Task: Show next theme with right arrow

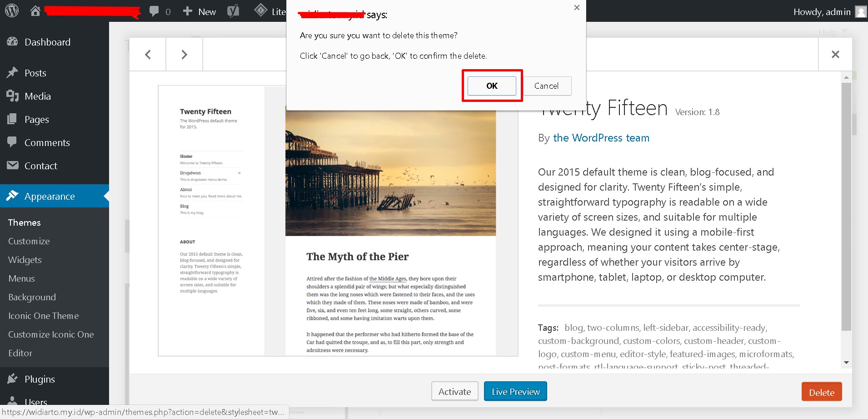Action: tap(184, 55)
